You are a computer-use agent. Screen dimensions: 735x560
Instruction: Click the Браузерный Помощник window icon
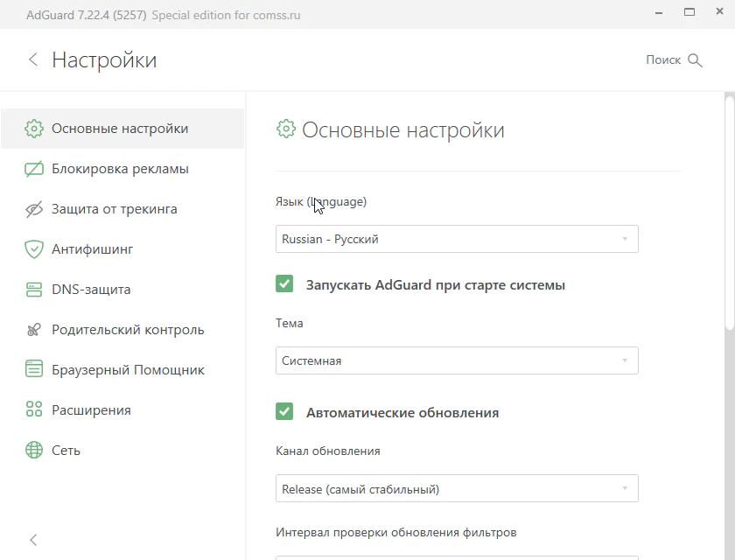(34, 370)
